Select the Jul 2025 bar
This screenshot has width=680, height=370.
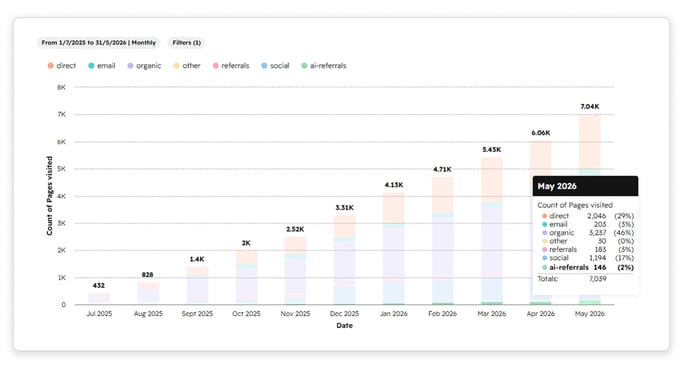click(x=99, y=299)
